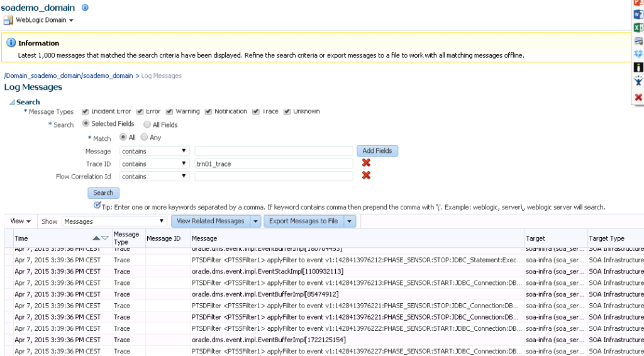Click the WebLogic Domain farm icon
The height and width of the screenshot is (356, 644).
[8, 20]
